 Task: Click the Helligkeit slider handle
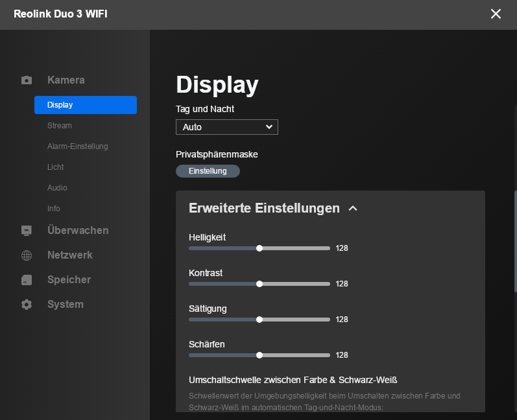coord(259,248)
